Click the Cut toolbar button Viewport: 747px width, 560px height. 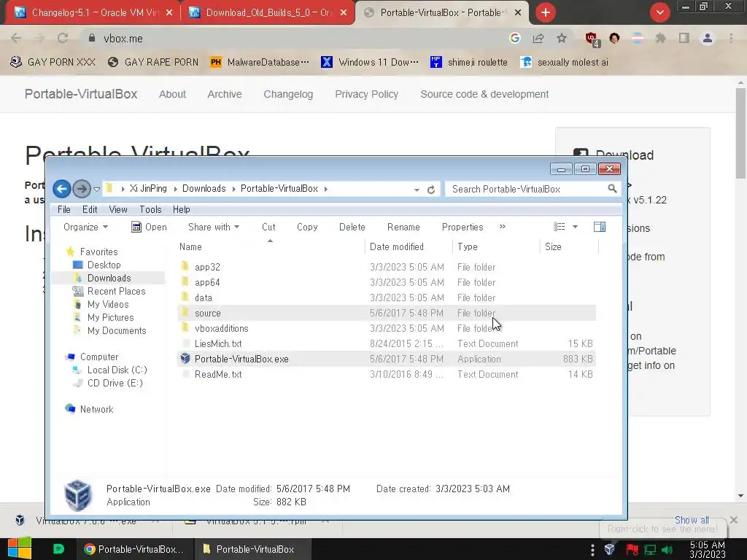tap(268, 227)
